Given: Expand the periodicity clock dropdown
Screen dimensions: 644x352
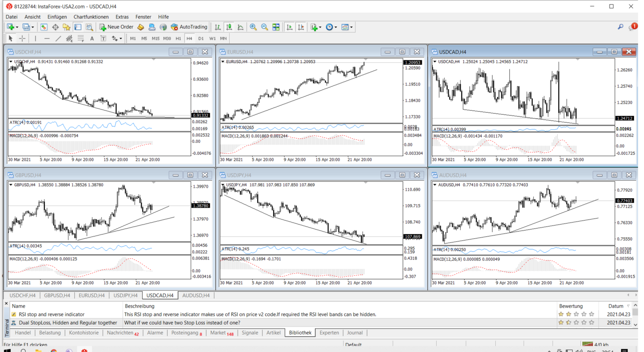Looking at the screenshot, I should click(x=335, y=27).
